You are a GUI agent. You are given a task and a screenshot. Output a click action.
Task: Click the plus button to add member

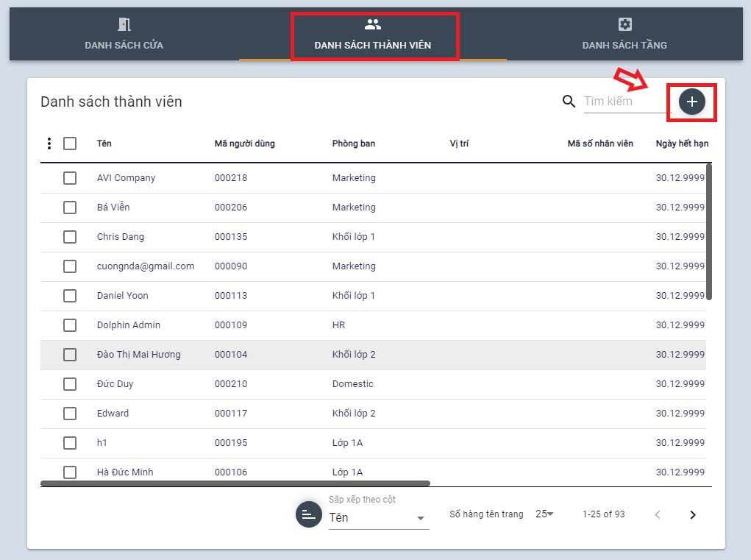[x=691, y=102]
